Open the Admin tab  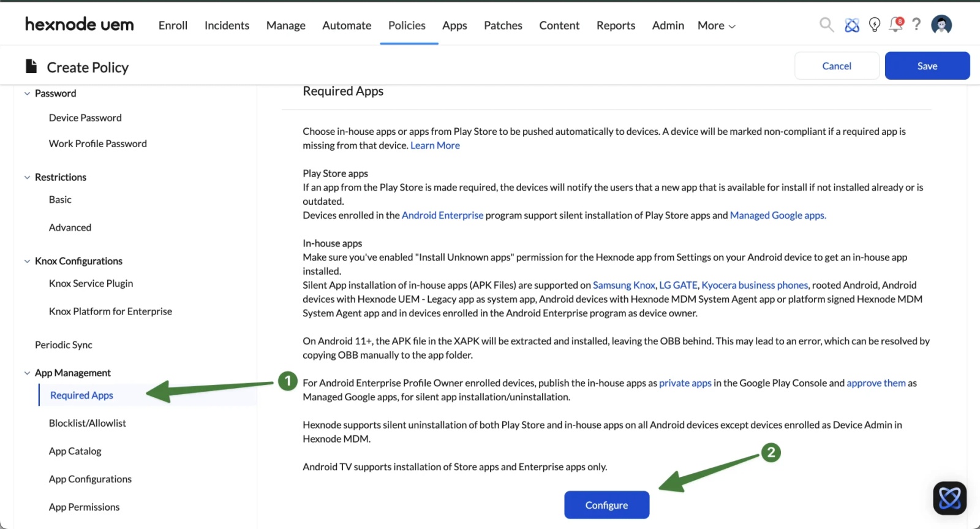(x=668, y=25)
